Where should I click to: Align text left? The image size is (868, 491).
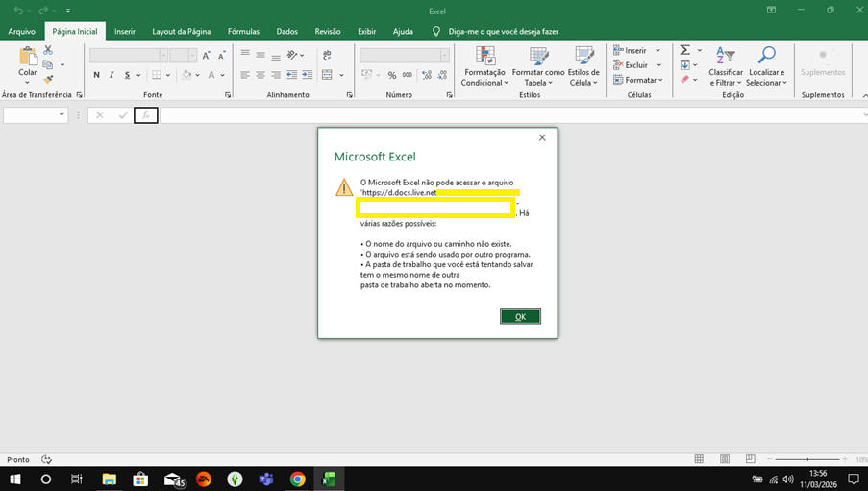(x=245, y=75)
